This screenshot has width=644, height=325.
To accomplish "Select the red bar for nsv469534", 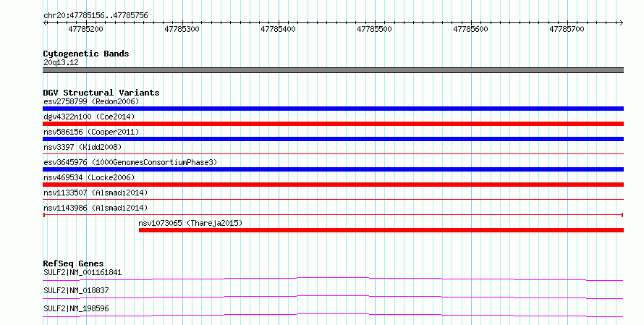I will [x=333, y=185].
